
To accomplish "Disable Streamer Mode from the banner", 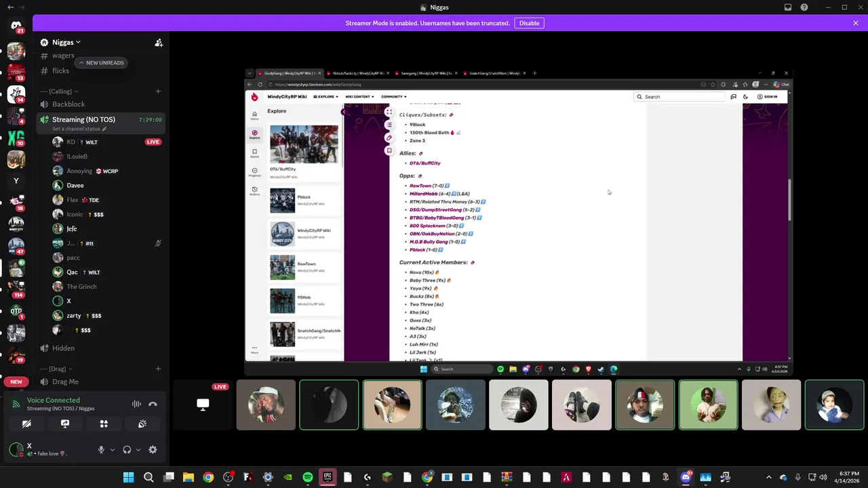I will coord(529,23).
